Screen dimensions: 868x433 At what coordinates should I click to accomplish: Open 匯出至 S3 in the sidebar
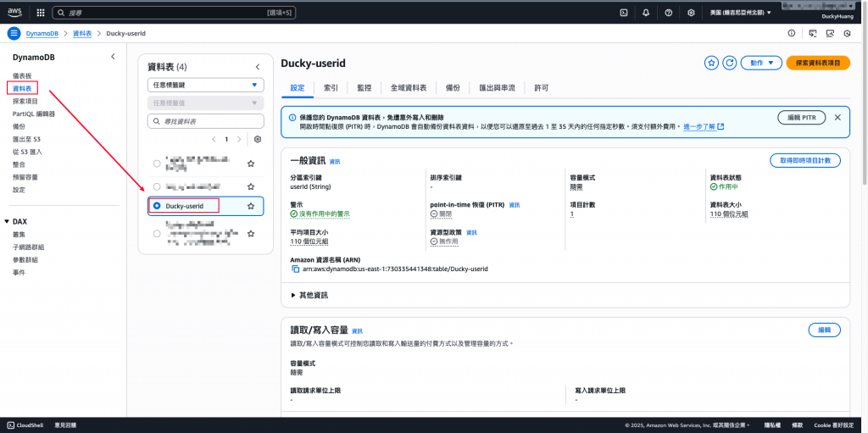pos(26,138)
